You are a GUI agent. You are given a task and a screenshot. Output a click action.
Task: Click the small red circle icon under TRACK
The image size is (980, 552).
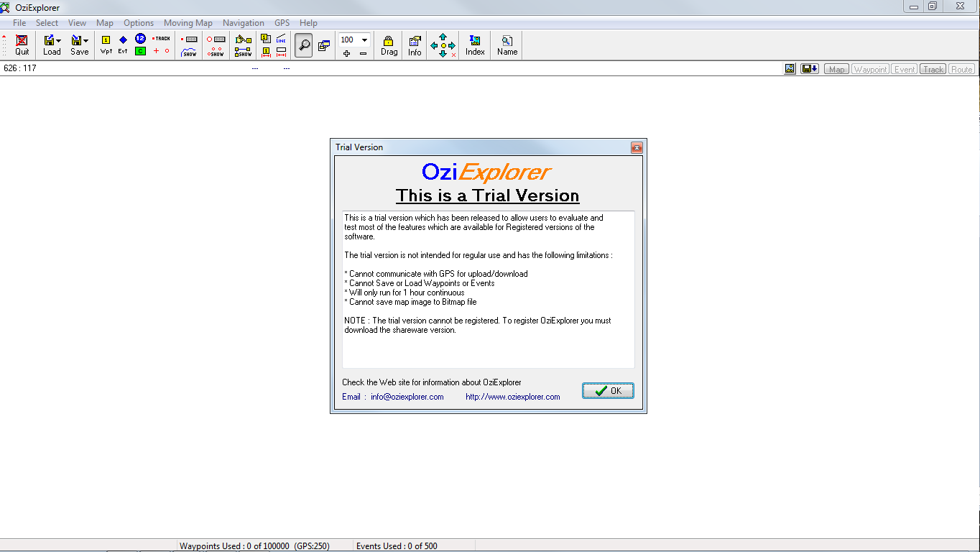pos(167,51)
